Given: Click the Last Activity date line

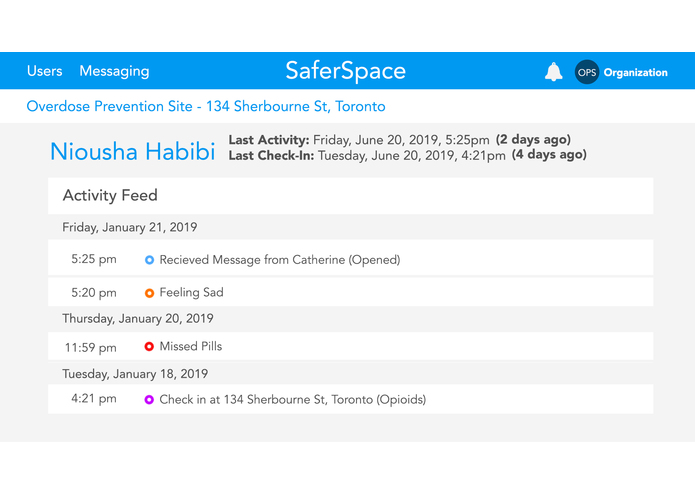Looking at the screenshot, I should 359,140.
